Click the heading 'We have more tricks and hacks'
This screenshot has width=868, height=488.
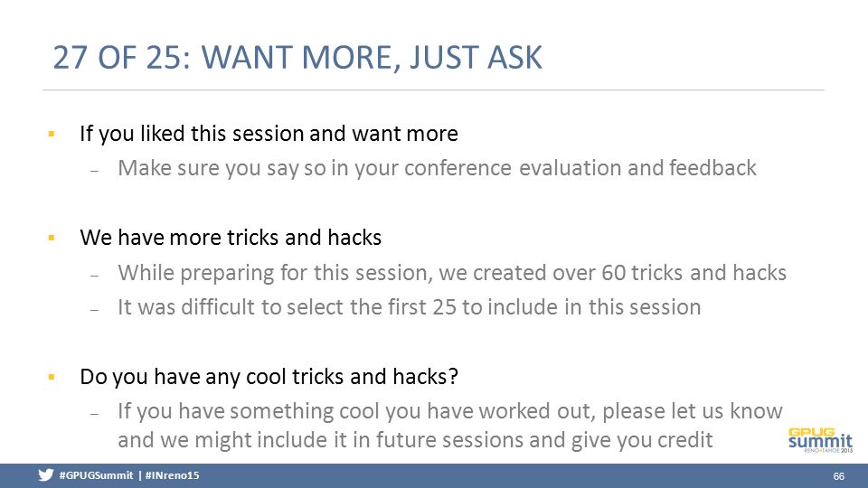[x=231, y=238]
